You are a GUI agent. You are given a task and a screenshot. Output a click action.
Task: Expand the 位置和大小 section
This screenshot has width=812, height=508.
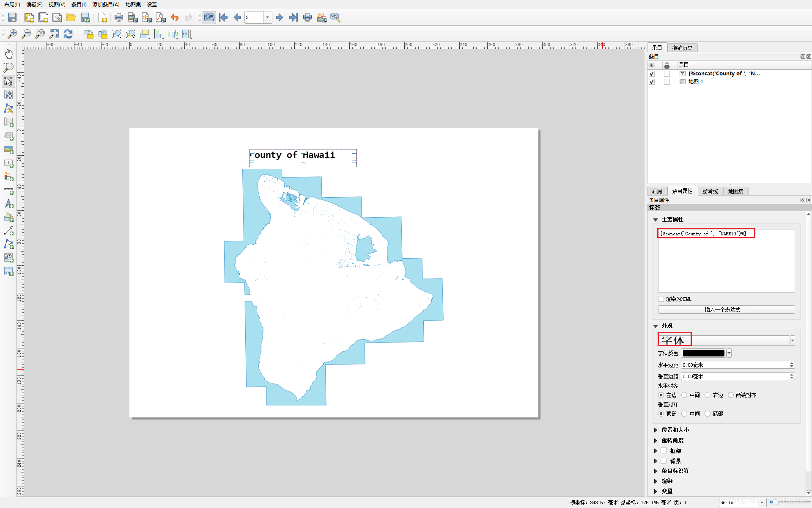(656, 430)
